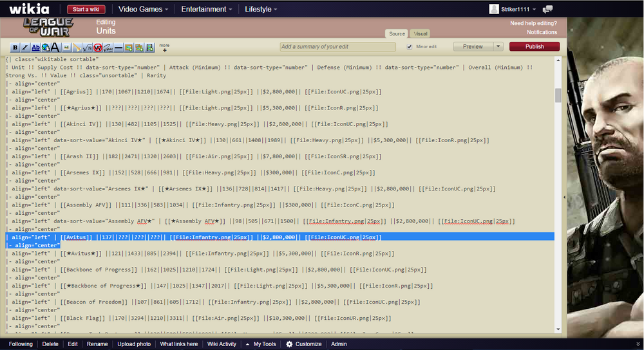Click the nowiki ignore-formatting icon
Image resolution: width=644 pixels, height=350 pixels.
98,48
